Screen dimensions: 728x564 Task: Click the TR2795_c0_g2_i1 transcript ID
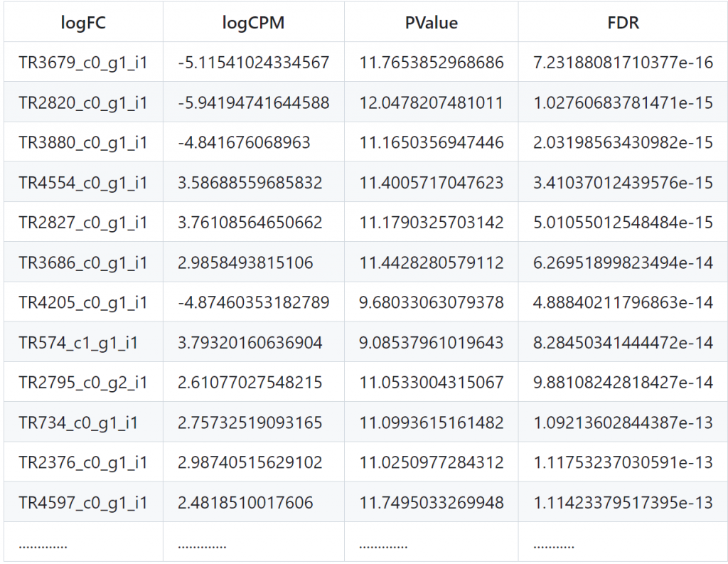tap(83, 383)
